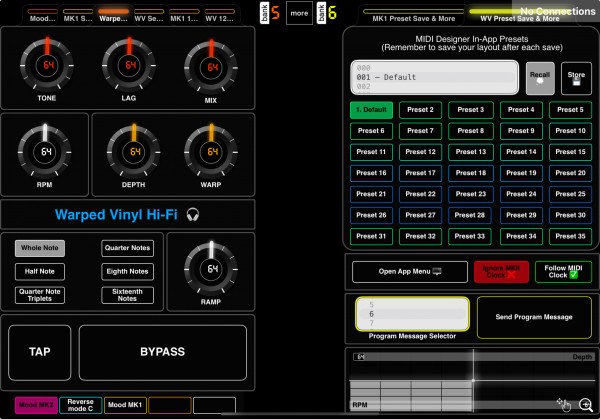The height and width of the screenshot is (419, 600).
Task: Enable Follow MIDI Clock
Action: 563,272
